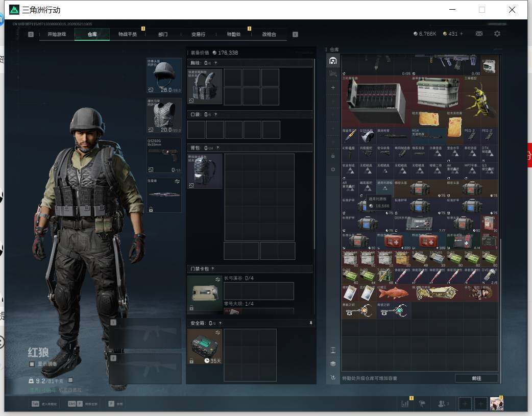Screen dimensions: 532x416
Task: Click the sort/organize icon at sidebar bottom
Action: click(333, 377)
